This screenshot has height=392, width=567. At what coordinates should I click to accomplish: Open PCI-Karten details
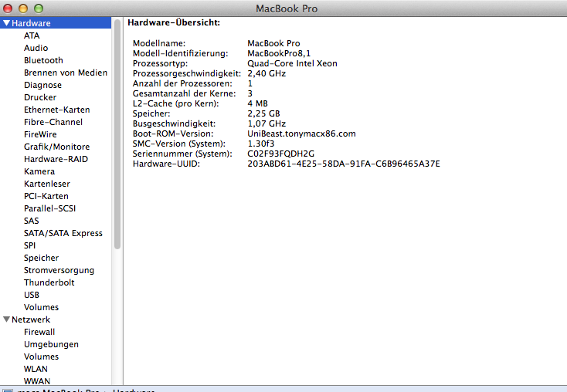pyautogui.click(x=46, y=196)
